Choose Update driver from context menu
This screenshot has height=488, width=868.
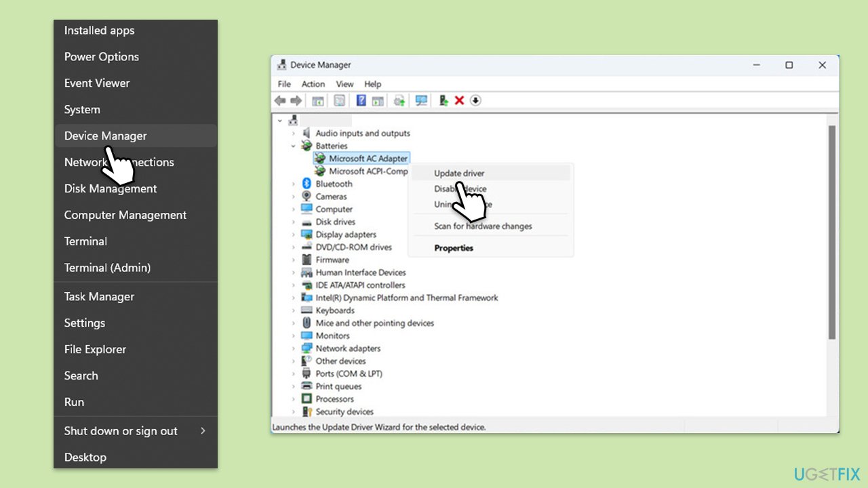click(x=490, y=173)
